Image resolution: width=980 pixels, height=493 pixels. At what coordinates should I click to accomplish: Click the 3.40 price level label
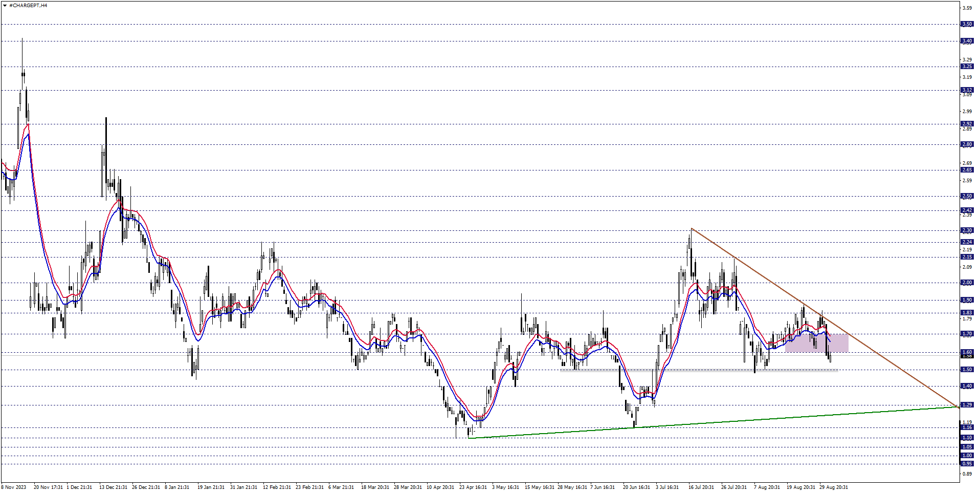[x=967, y=41]
